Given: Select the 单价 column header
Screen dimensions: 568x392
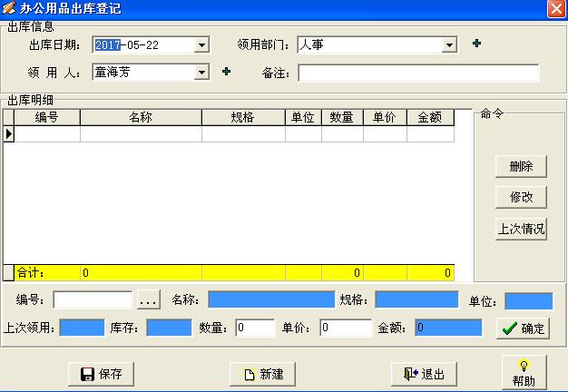Looking at the screenshot, I should click(385, 117).
